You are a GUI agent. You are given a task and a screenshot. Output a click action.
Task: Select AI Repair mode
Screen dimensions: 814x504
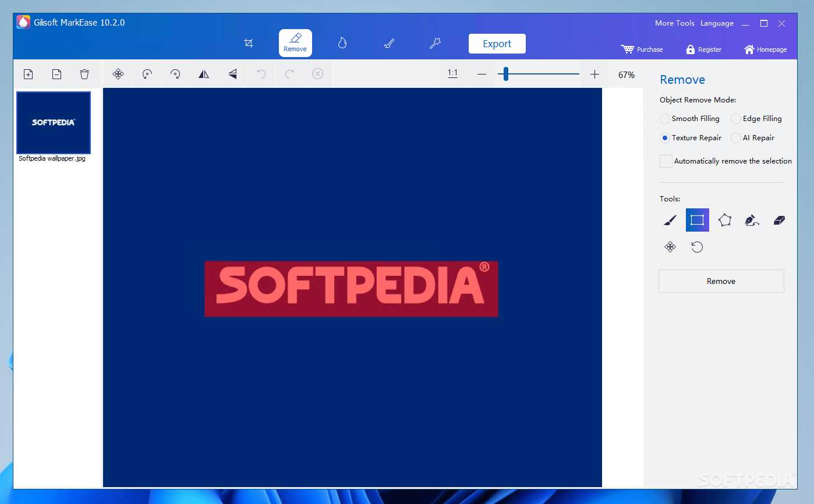click(752, 138)
